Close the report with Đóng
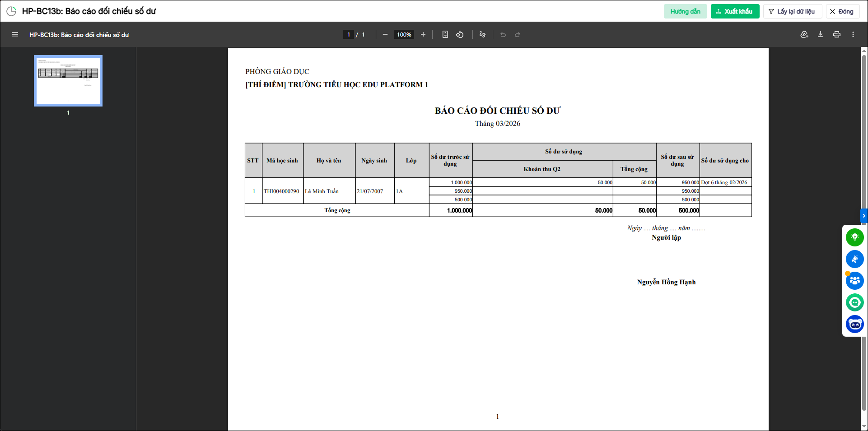This screenshot has height=431, width=868. (842, 11)
